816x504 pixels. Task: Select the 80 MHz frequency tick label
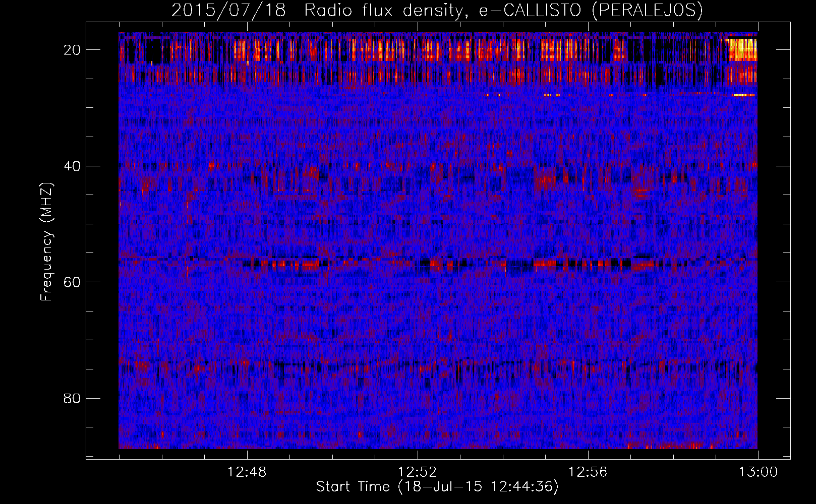72,399
